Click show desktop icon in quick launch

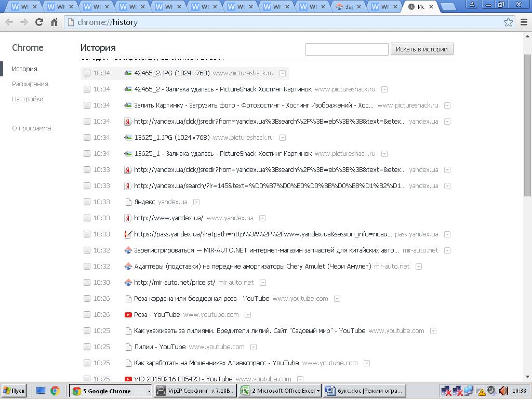pos(41,391)
